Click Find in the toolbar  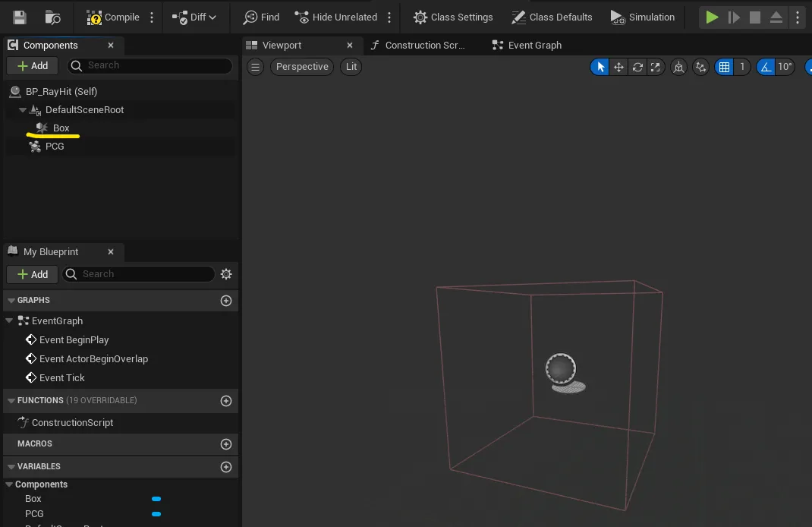pyautogui.click(x=262, y=17)
